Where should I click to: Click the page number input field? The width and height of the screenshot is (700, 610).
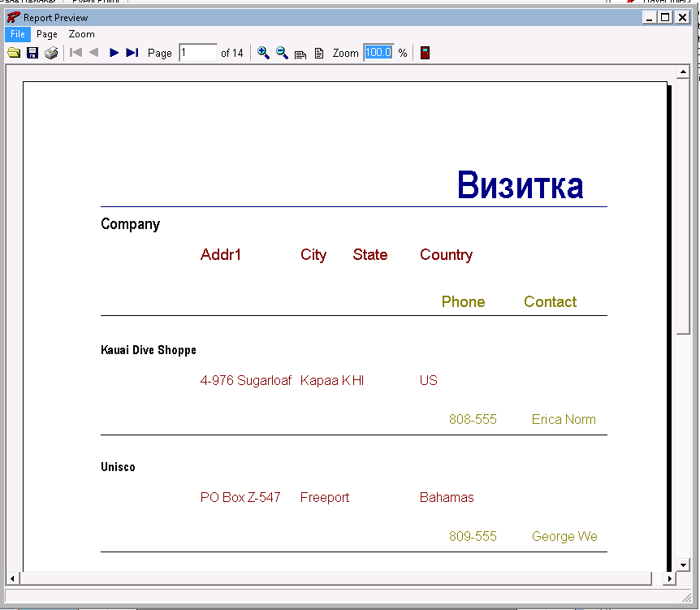pyautogui.click(x=197, y=53)
